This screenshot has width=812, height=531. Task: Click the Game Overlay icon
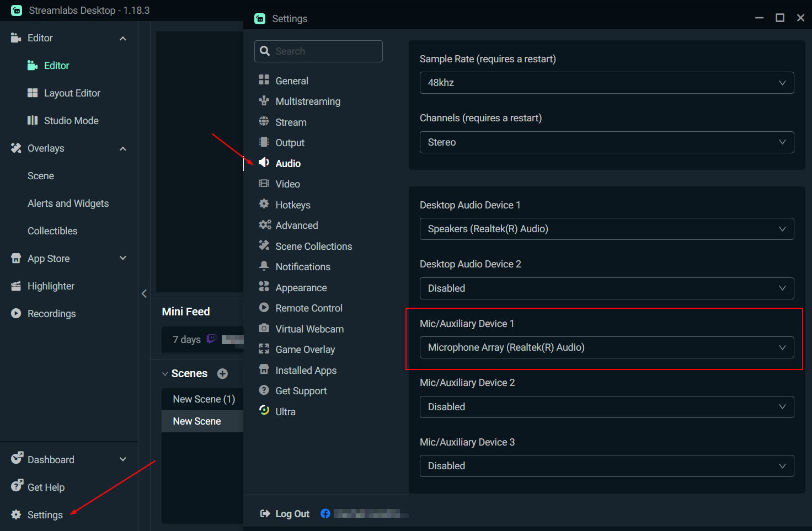(x=264, y=349)
